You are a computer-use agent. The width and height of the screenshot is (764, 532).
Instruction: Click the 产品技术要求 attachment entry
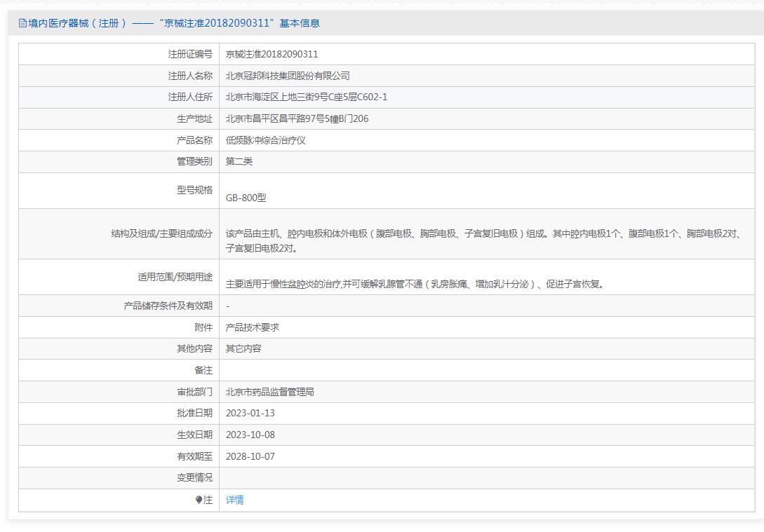coord(252,327)
